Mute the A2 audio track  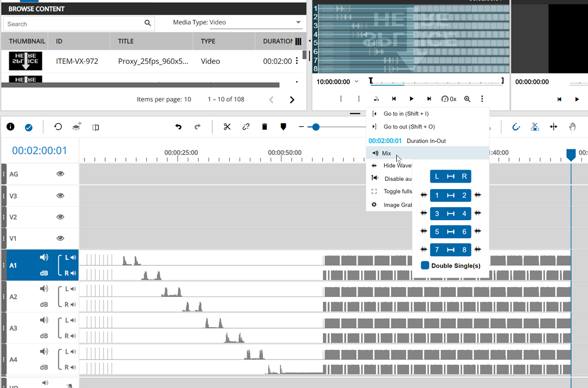tap(43, 288)
